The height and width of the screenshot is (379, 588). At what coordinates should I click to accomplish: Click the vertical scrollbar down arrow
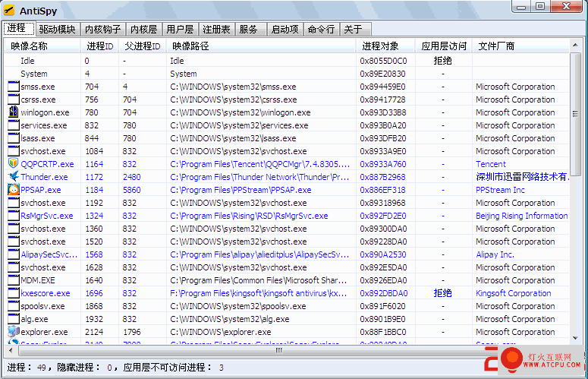(575, 338)
